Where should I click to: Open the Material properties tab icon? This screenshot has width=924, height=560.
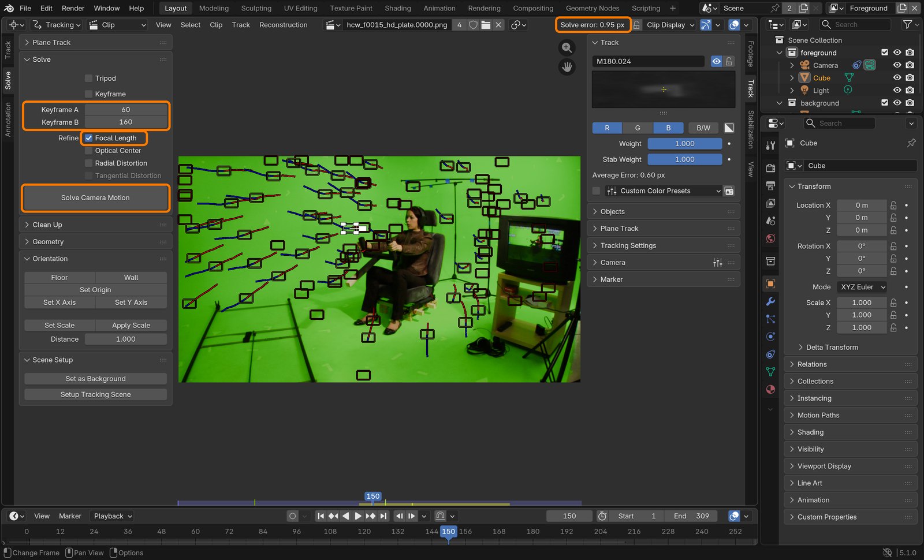(770, 389)
